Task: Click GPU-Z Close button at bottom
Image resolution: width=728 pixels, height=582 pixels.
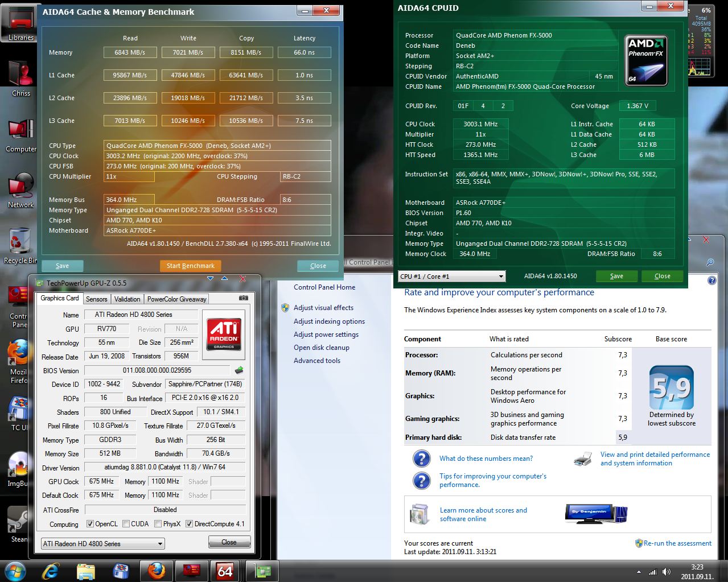Action: click(x=229, y=542)
